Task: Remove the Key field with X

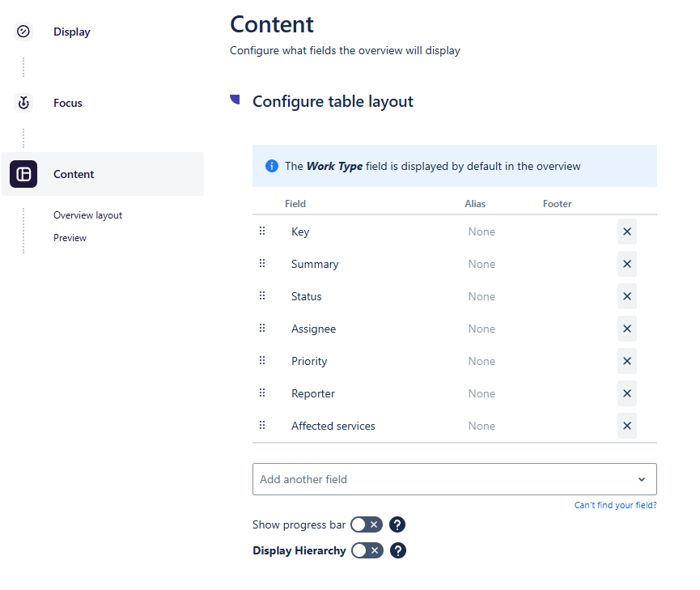Action: pos(626,231)
